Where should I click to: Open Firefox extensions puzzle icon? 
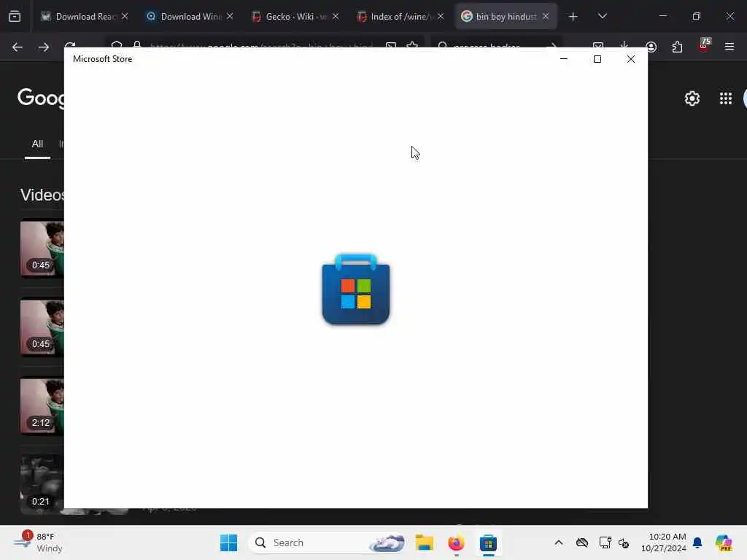click(677, 47)
